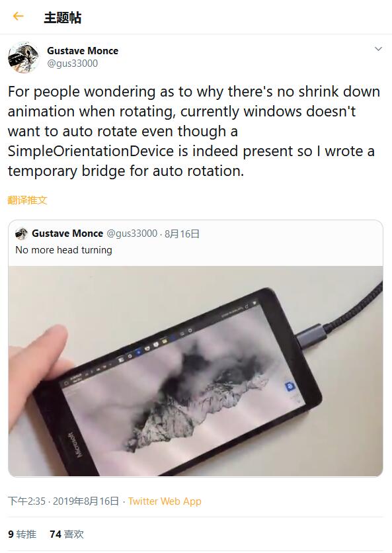Expand the tweet options chevron

coord(378,49)
